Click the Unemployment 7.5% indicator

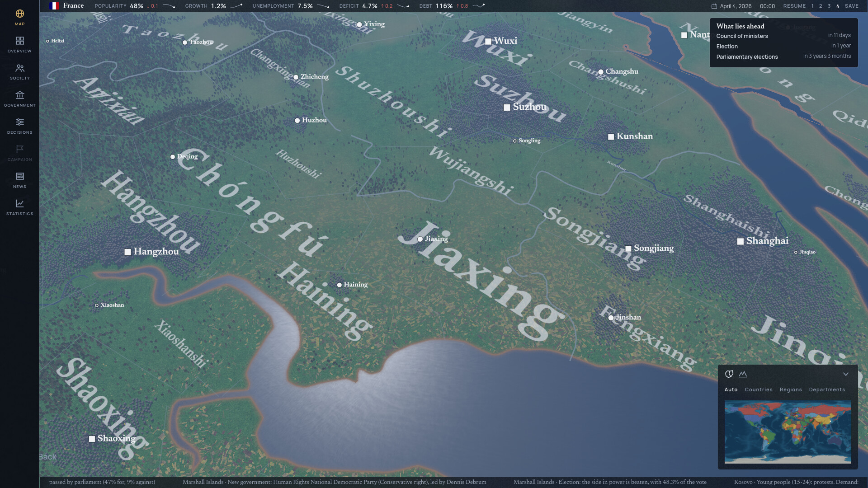pos(291,6)
